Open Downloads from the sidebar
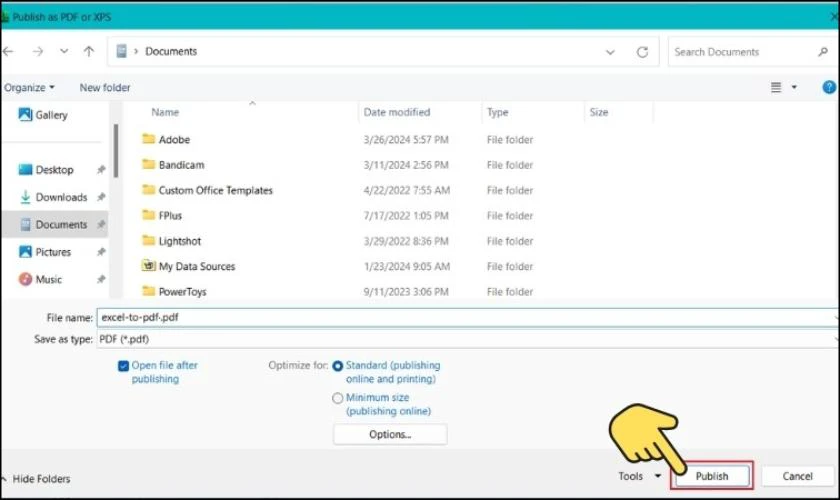This screenshot has width=840, height=500. click(61, 197)
